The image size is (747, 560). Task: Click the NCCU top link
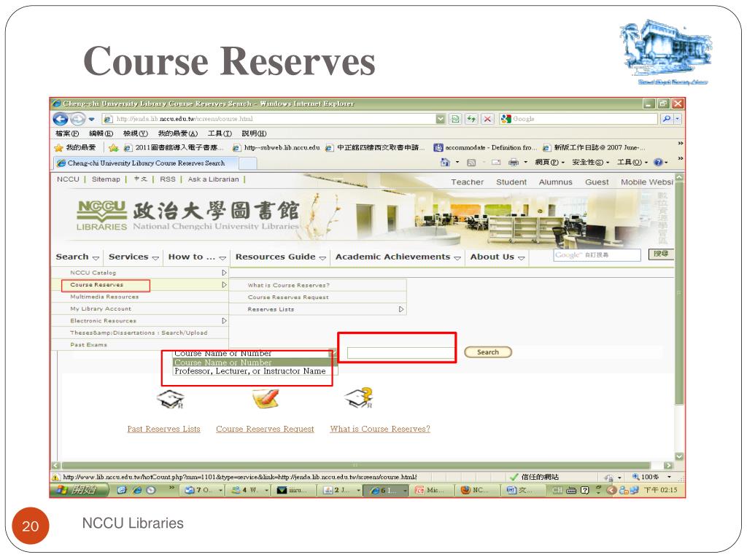[x=68, y=179]
